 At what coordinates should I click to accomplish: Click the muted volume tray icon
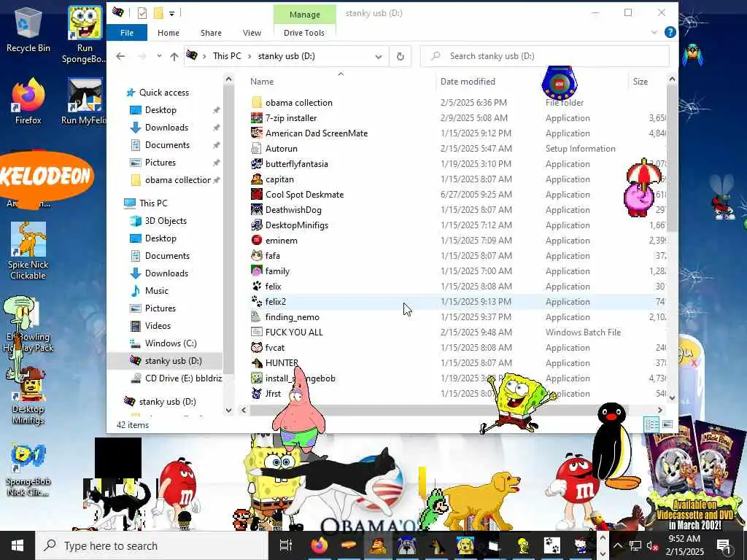pos(652,545)
